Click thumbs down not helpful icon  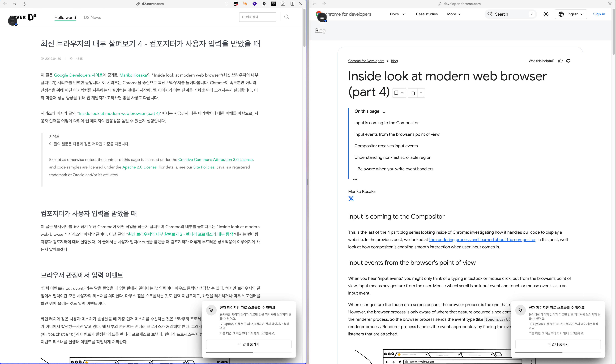tap(568, 61)
